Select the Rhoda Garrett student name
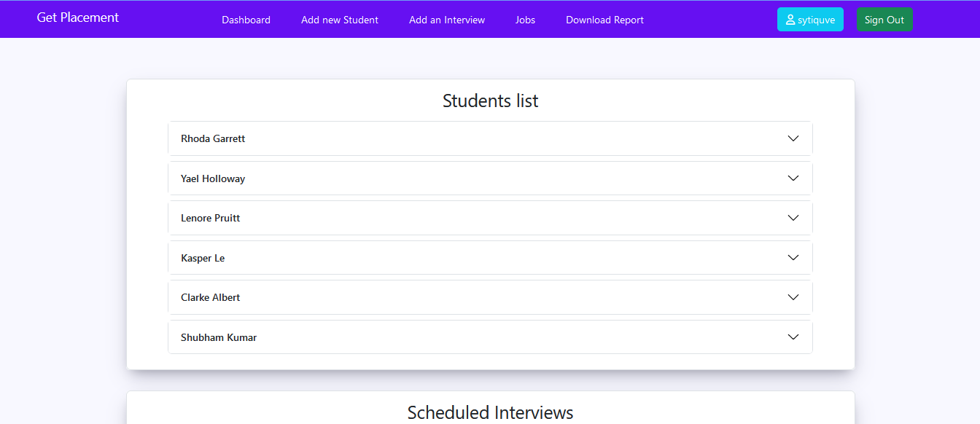 213,138
